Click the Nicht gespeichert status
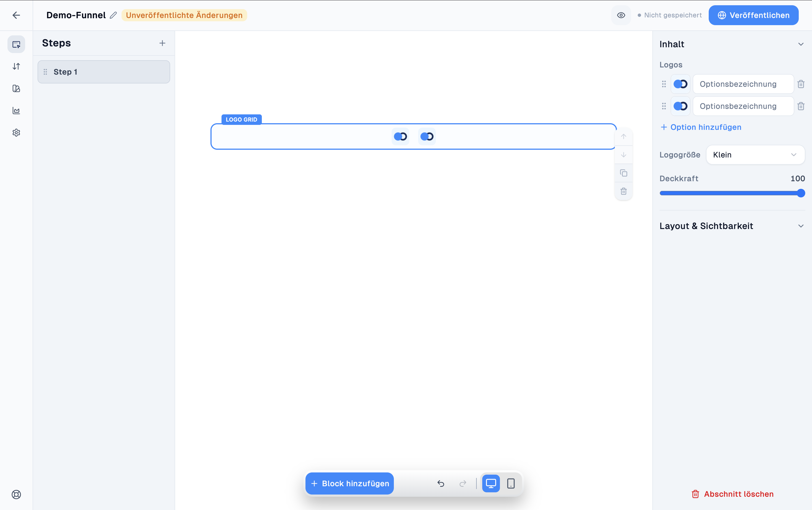Screen dimensions: 812x510 coord(670,15)
